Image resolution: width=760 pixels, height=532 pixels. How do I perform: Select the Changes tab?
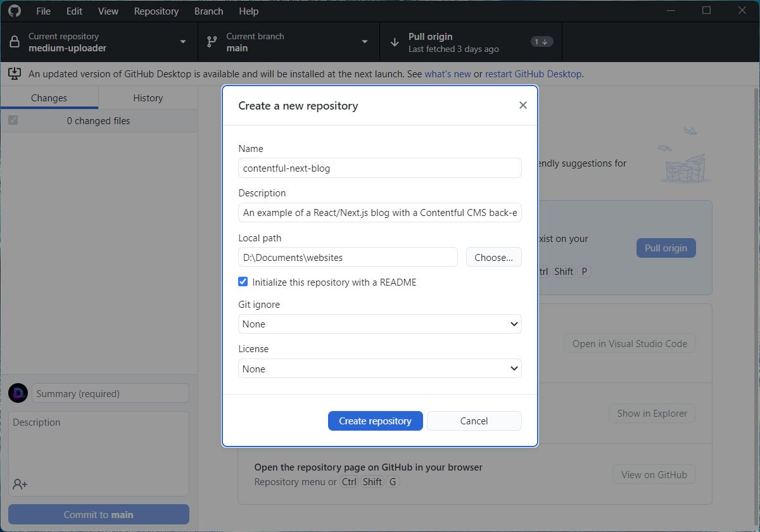click(49, 98)
